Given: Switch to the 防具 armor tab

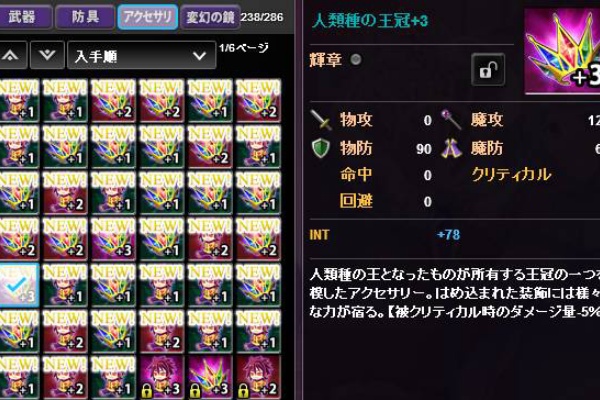Looking at the screenshot, I should [x=85, y=17].
